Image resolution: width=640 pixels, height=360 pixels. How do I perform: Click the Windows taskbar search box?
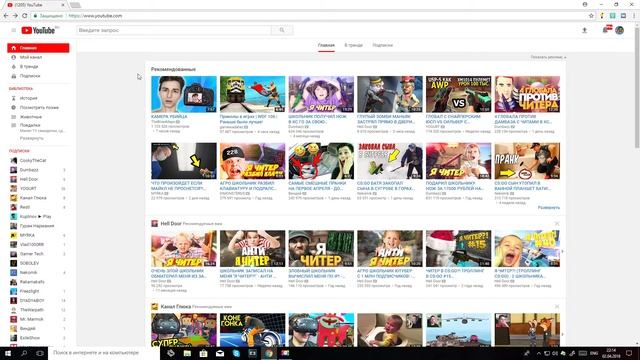(x=104, y=353)
